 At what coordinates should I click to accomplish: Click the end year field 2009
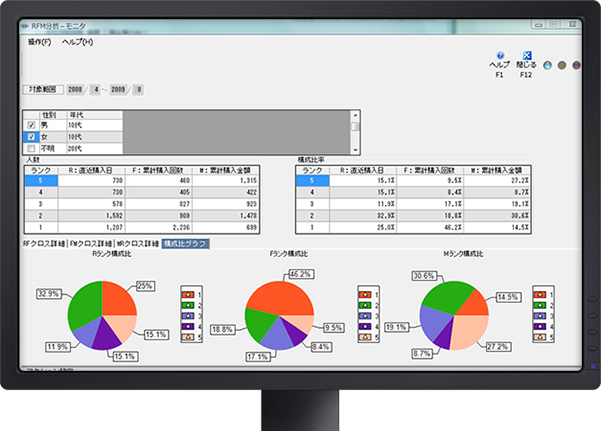pos(118,89)
